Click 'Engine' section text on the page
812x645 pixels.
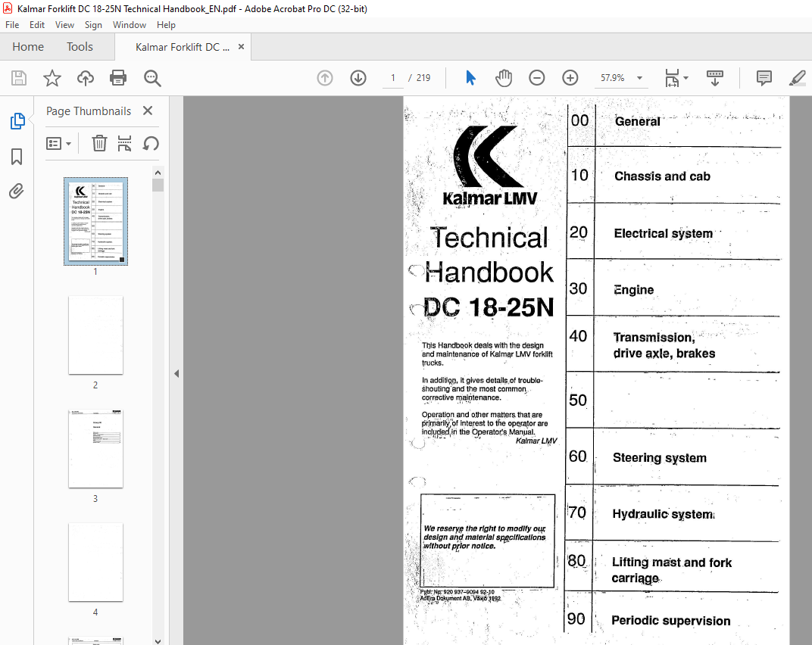[634, 290]
